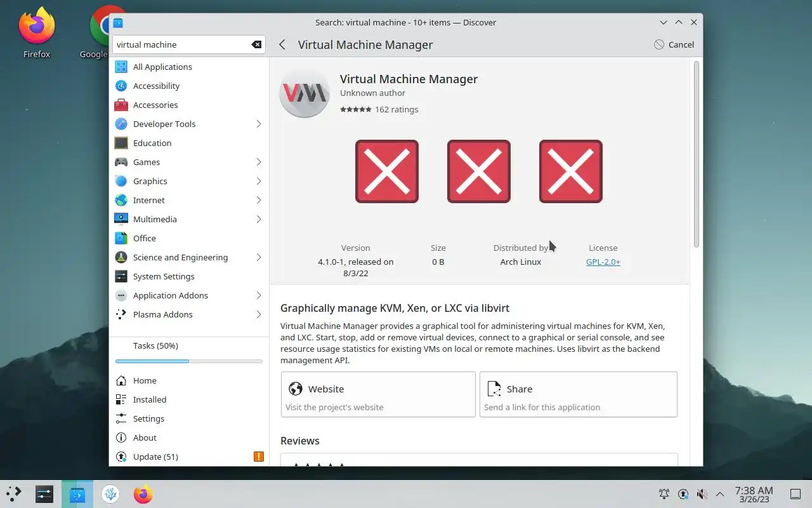Click the notifications bell in tray
This screenshot has width=812, height=508.
[x=664, y=494]
